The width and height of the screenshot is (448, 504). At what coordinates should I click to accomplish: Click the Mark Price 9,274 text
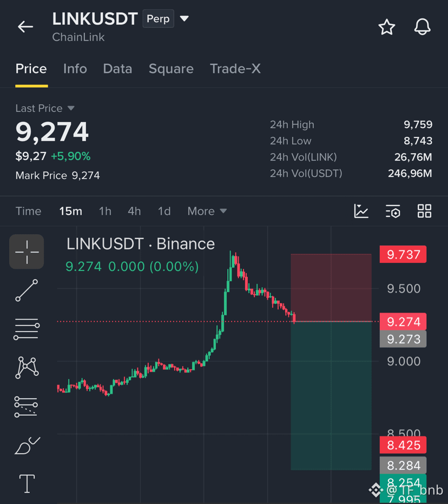(x=57, y=176)
